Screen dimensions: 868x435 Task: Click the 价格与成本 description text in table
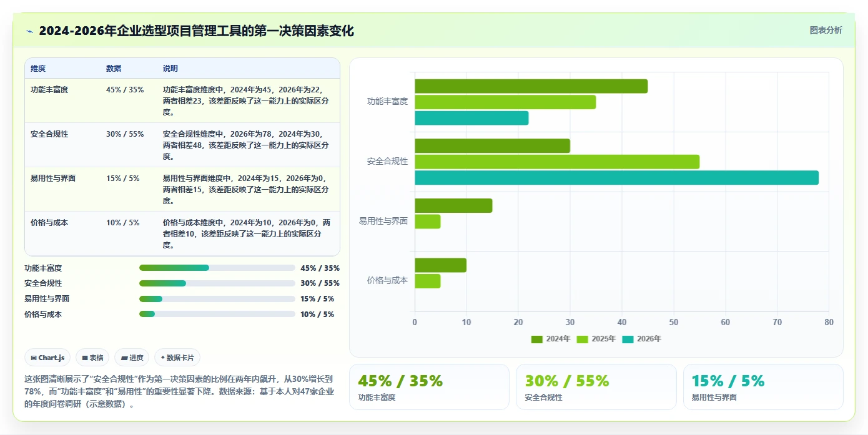(x=247, y=234)
